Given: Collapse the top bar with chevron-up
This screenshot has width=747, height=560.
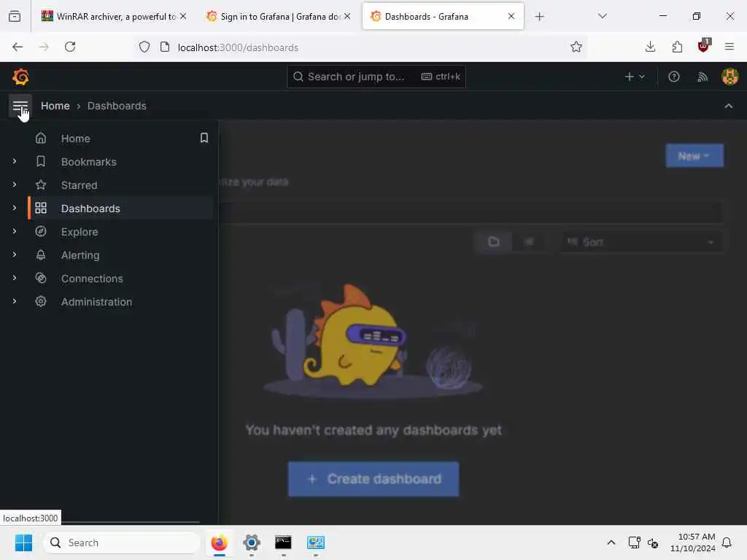Looking at the screenshot, I should click(x=729, y=106).
